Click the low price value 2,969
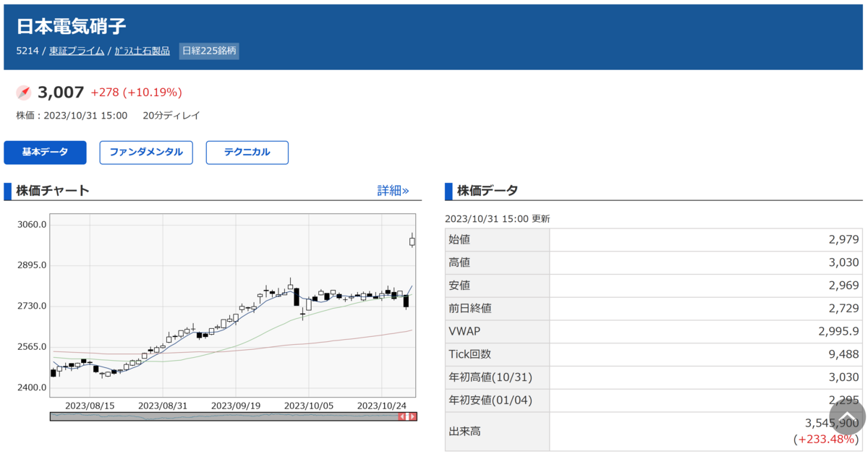This screenshot has height=454, width=868. [x=844, y=286]
